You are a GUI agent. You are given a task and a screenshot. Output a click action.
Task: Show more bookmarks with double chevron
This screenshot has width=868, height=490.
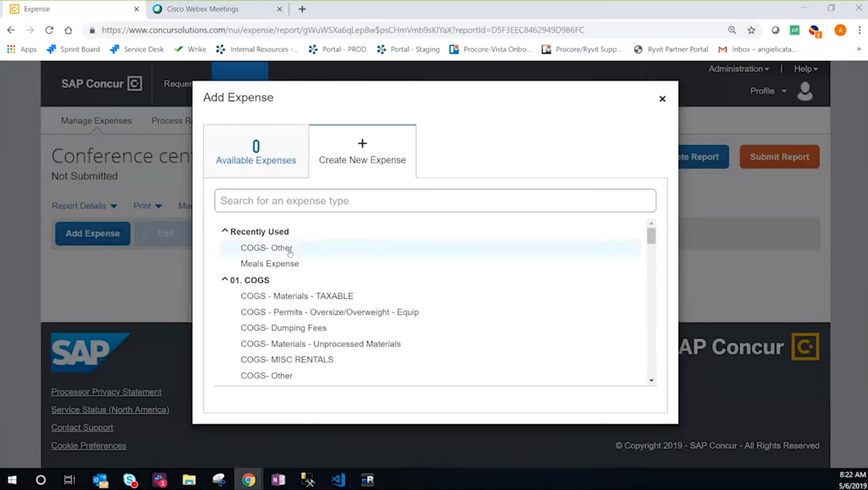[859, 49]
